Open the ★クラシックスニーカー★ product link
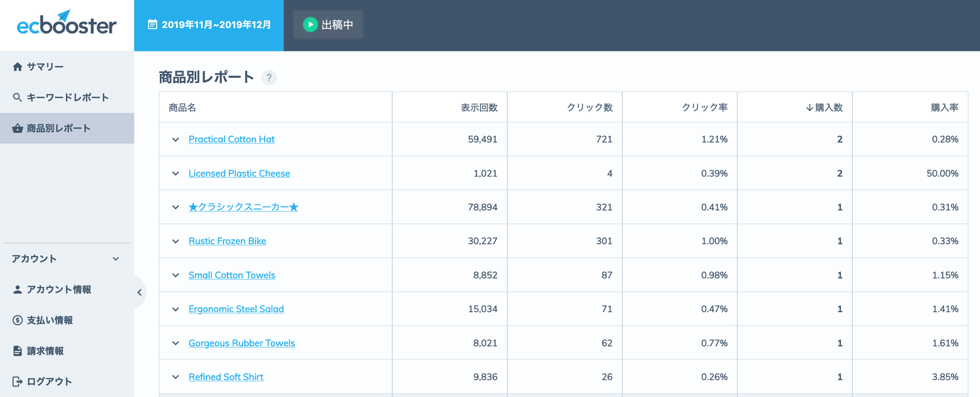The height and width of the screenshot is (397, 980). 243,207
